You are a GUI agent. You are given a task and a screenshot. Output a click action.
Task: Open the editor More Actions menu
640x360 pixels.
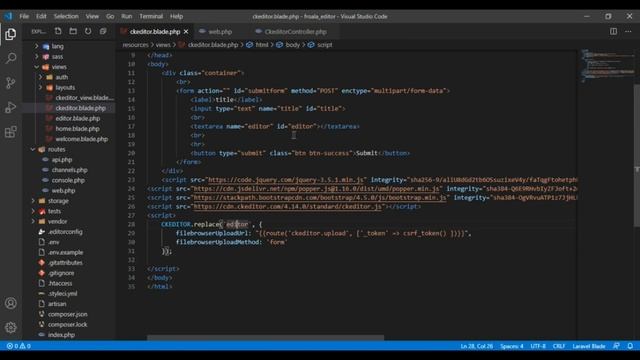tap(628, 31)
